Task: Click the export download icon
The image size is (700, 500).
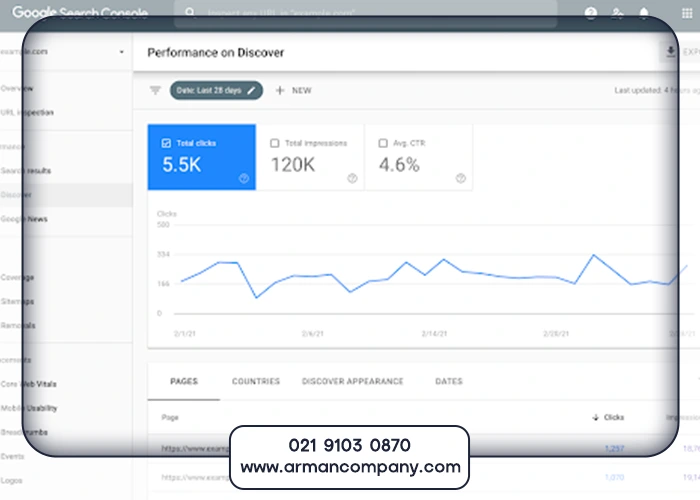Action: pyautogui.click(x=670, y=51)
